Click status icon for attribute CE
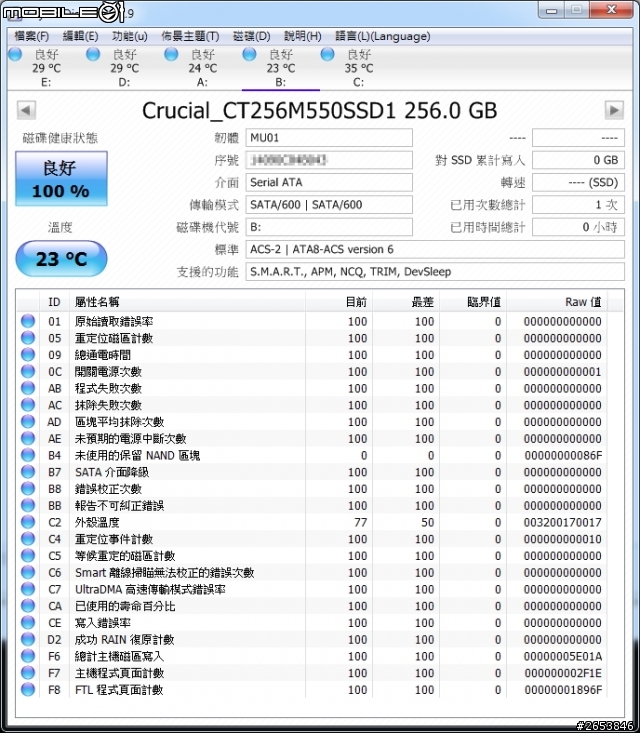Viewport: 640px width, 734px height. (28, 622)
